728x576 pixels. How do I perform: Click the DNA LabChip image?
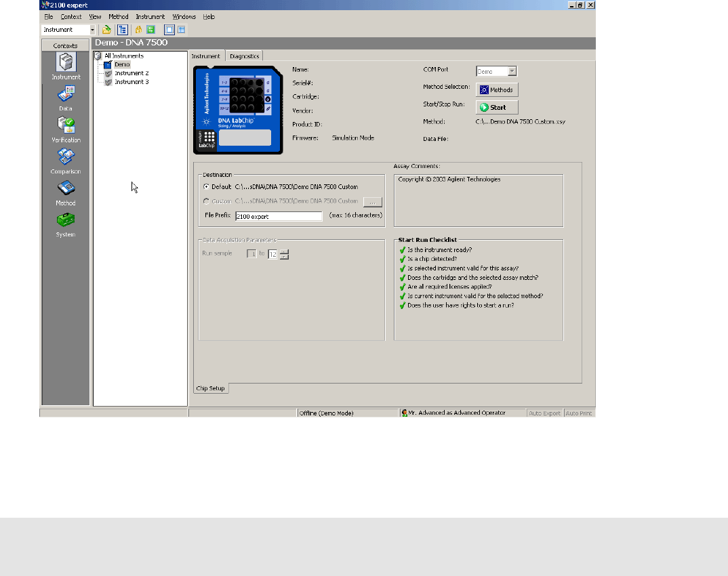click(x=238, y=110)
